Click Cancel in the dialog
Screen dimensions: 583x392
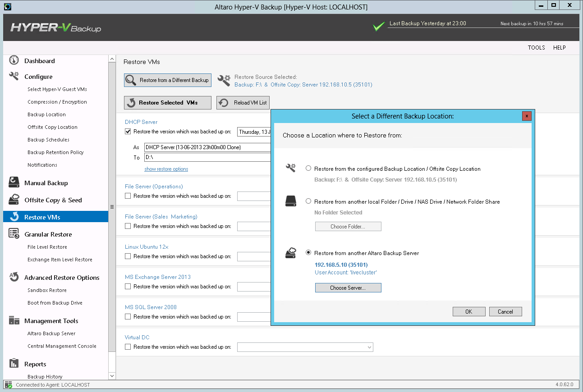[505, 312]
